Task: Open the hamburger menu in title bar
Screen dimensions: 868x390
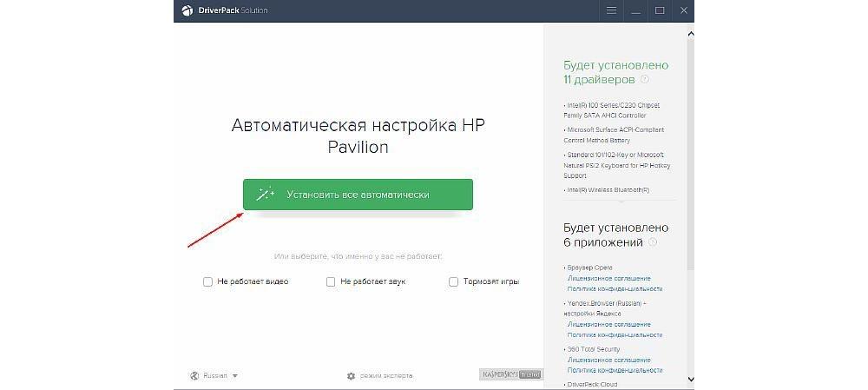Action: (x=611, y=10)
